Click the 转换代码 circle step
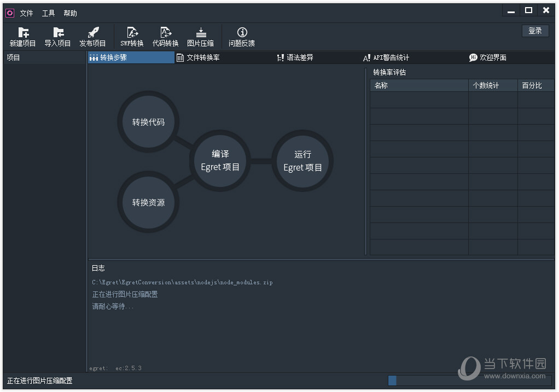This screenshot has width=559, height=392. coord(148,122)
